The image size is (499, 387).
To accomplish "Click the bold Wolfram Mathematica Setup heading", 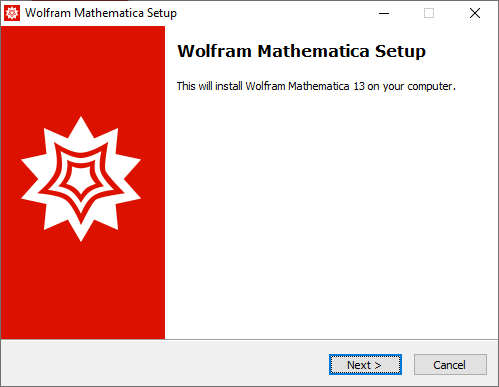I will coord(301,51).
